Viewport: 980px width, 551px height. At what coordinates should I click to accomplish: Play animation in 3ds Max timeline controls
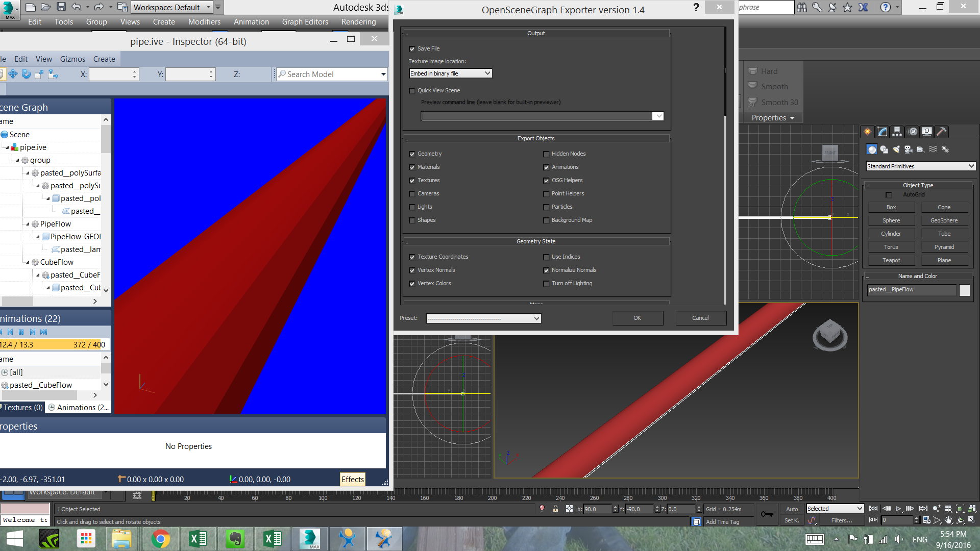898,509
